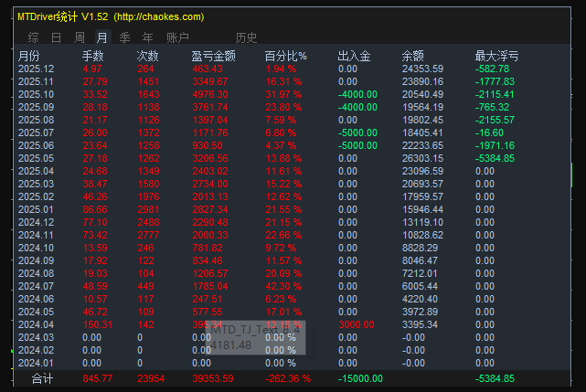
Task: Go to the 账户 (account) tab
Action: tap(178, 37)
